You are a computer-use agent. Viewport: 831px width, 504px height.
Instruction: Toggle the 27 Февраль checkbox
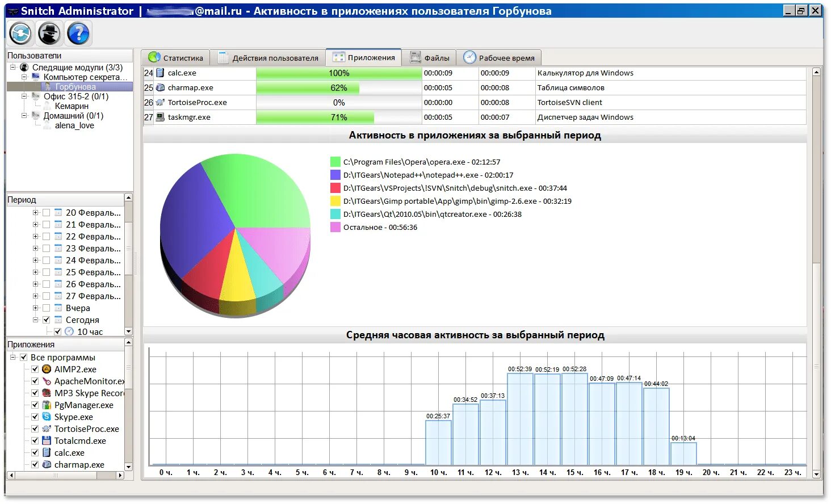(x=46, y=296)
